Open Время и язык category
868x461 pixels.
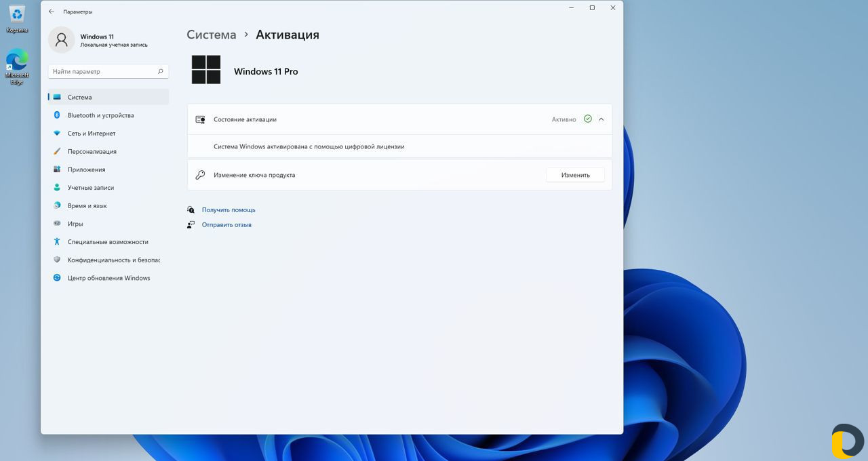(x=108, y=205)
